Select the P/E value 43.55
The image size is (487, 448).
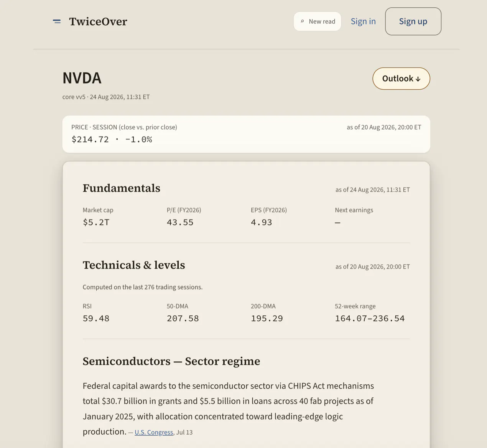click(x=180, y=222)
